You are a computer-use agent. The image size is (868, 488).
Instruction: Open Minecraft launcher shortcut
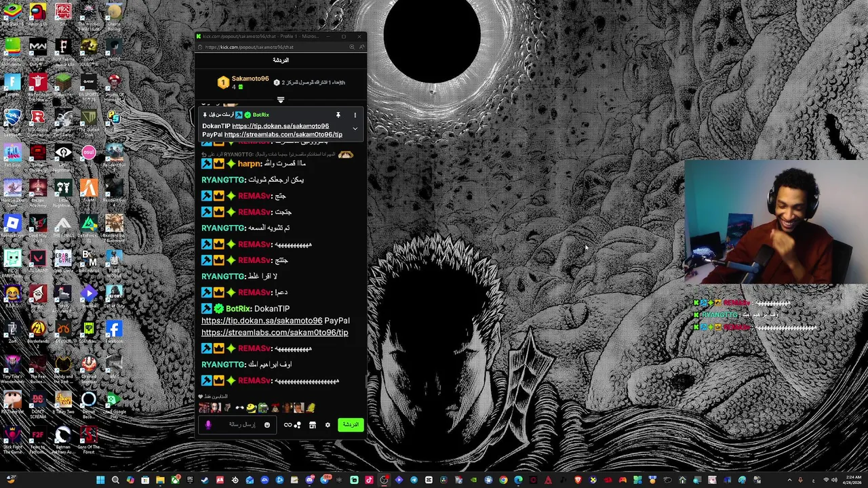pyautogui.click(x=63, y=86)
